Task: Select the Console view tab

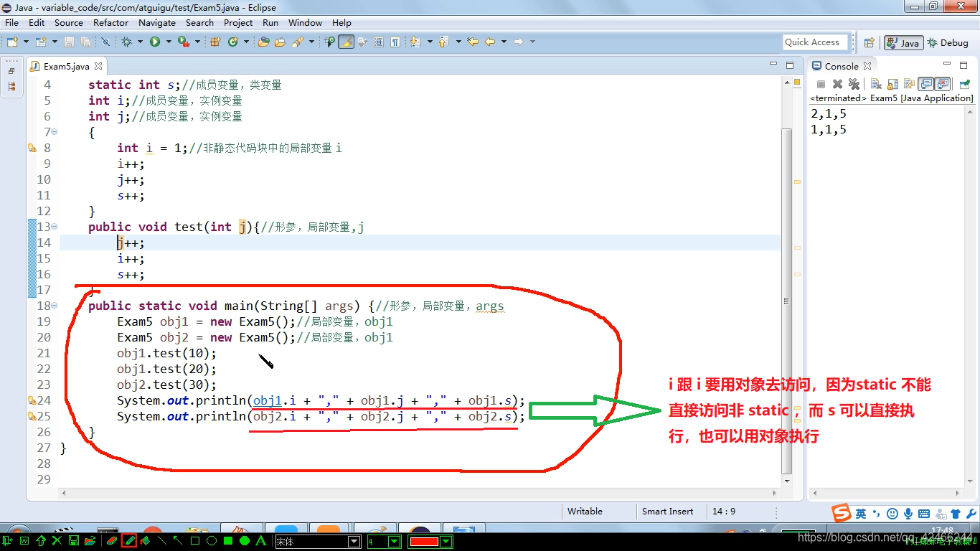Action: click(842, 66)
